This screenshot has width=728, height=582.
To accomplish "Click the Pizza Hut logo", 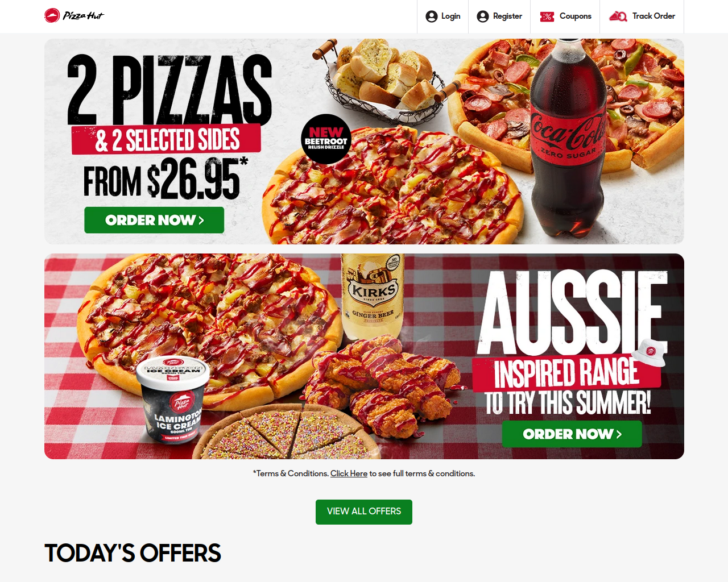I will point(75,15).
